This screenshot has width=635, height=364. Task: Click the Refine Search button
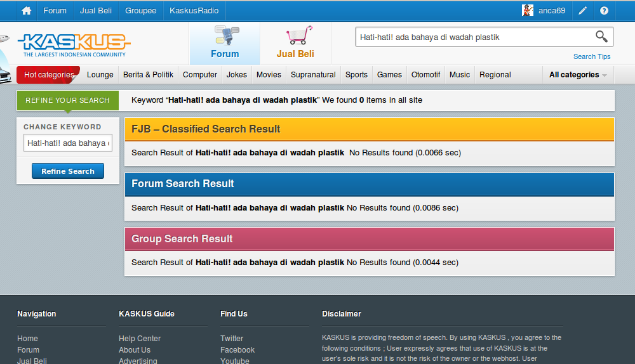tap(68, 171)
